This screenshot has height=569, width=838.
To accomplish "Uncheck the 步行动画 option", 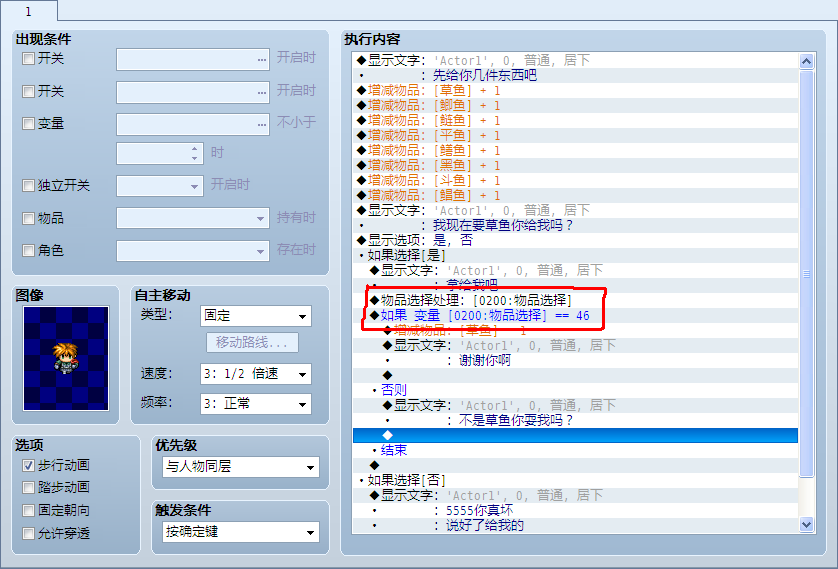I will click(x=28, y=465).
